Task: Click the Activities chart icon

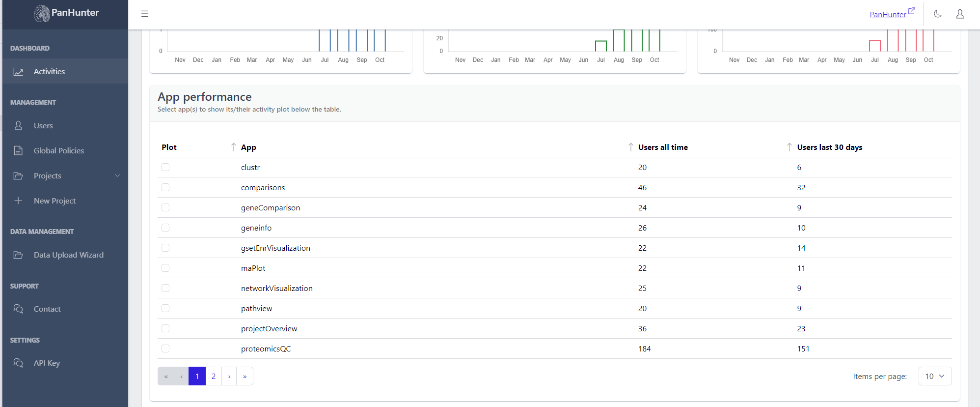Action: coord(18,72)
